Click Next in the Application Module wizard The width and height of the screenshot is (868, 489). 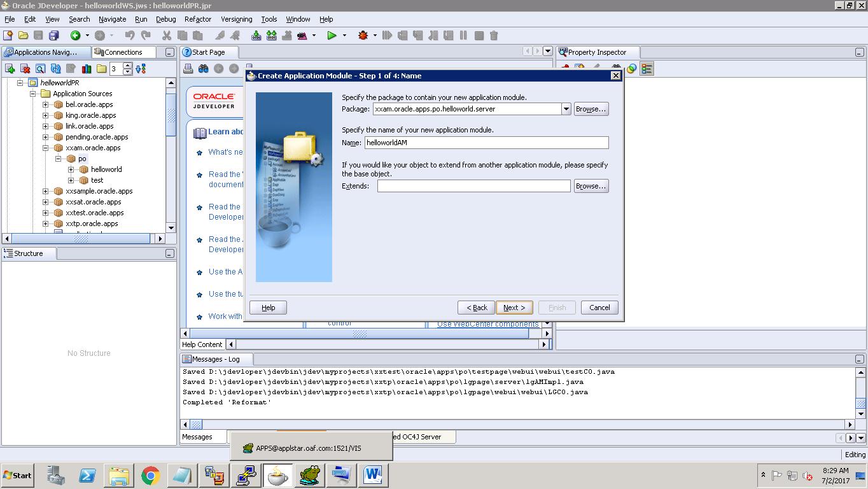[x=514, y=308]
